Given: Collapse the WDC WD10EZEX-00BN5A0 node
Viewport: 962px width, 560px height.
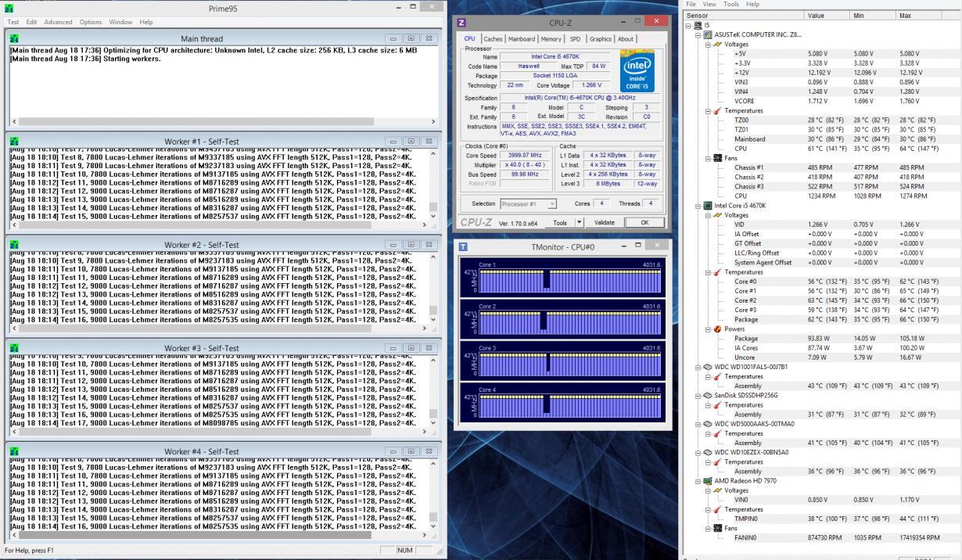Looking at the screenshot, I should coord(698,452).
